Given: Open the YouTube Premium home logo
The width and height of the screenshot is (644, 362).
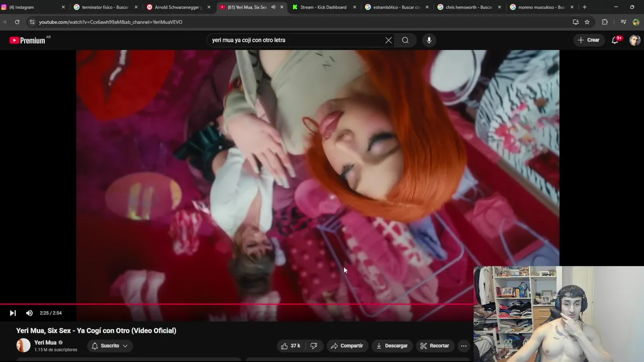Looking at the screenshot, I should pos(28,40).
